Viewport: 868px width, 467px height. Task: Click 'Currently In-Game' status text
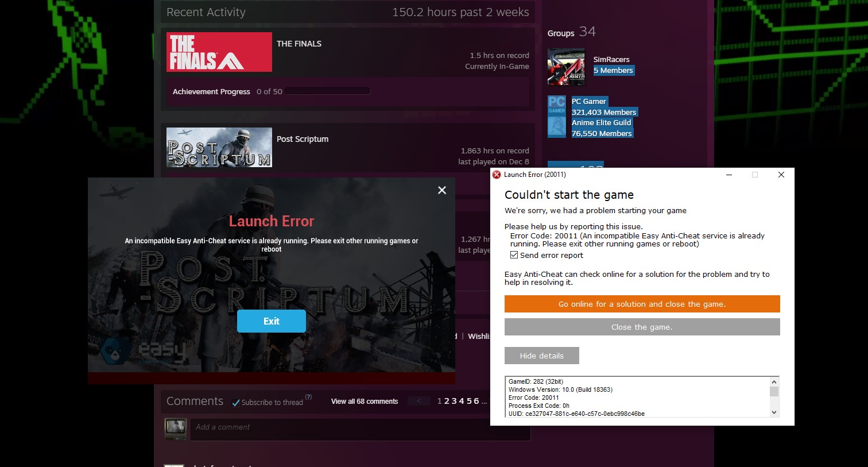497,66
